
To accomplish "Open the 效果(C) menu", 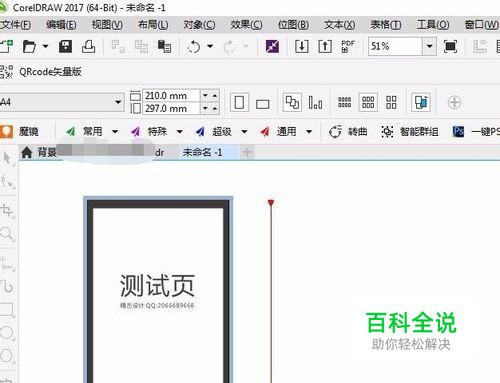I will (246, 25).
